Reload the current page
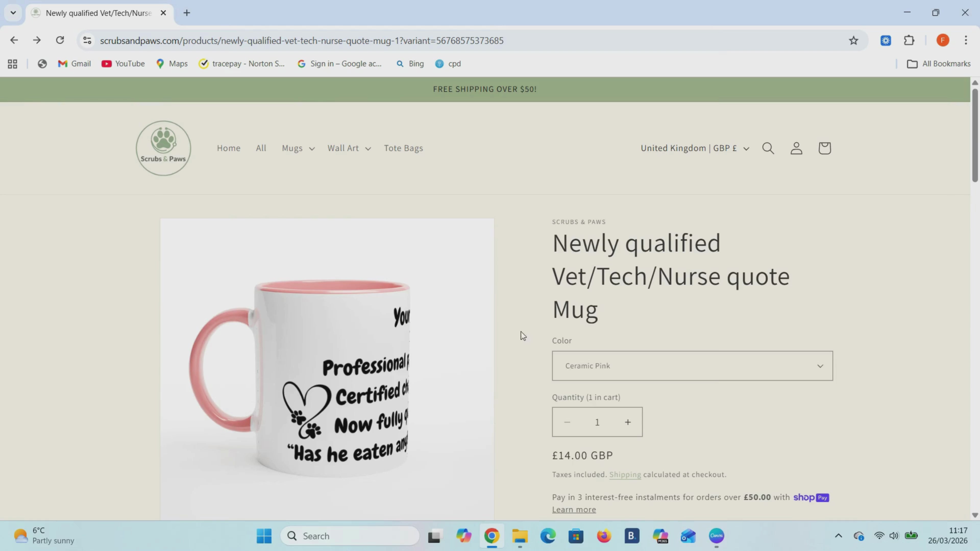The image size is (980, 551). click(x=60, y=40)
